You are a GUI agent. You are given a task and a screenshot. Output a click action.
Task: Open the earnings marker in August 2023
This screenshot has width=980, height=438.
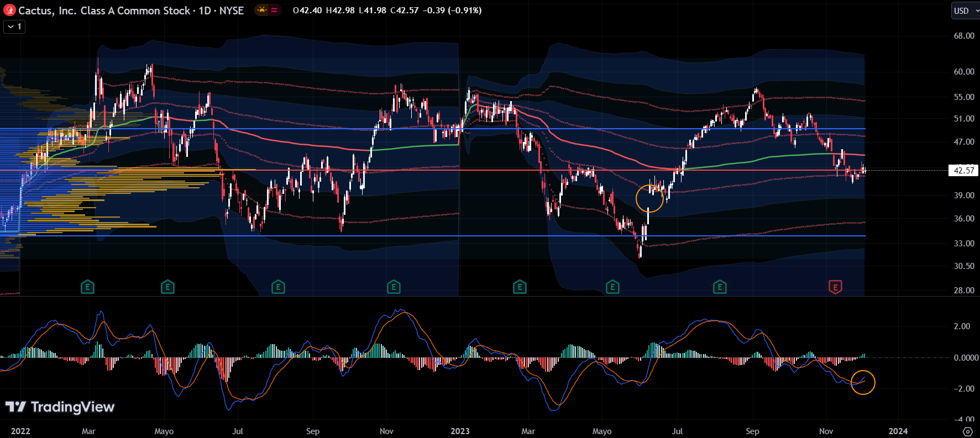(720, 287)
